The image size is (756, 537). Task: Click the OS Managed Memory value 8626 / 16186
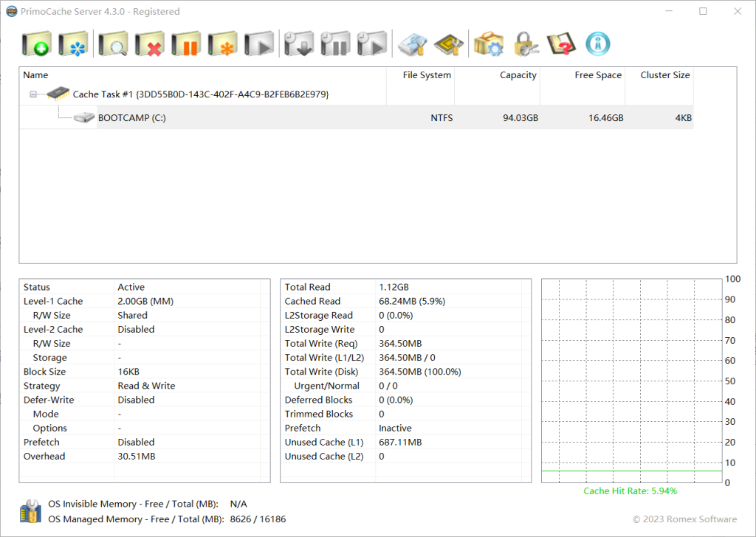pos(258,519)
